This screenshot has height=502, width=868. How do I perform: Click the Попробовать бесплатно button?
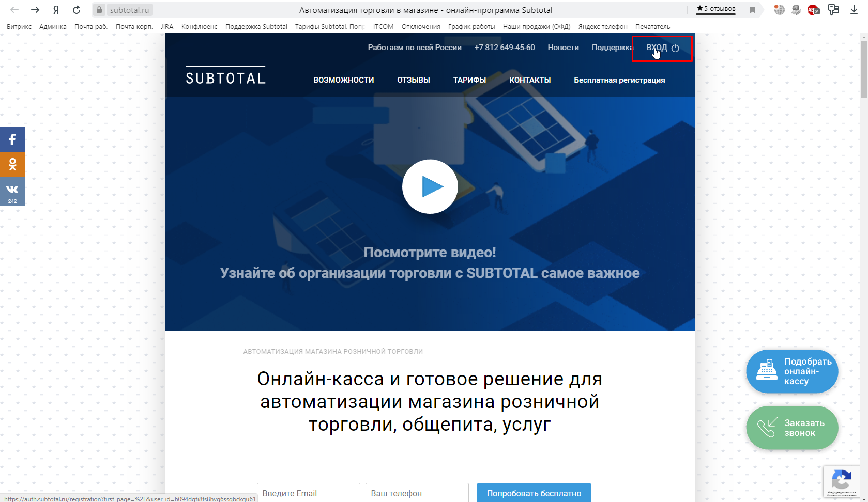pyautogui.click(x=534, y=493)
